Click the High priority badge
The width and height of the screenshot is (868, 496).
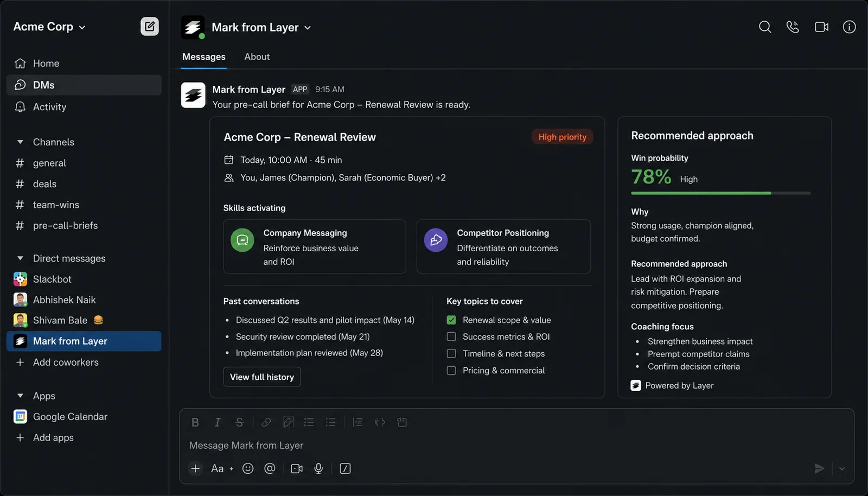562,137
